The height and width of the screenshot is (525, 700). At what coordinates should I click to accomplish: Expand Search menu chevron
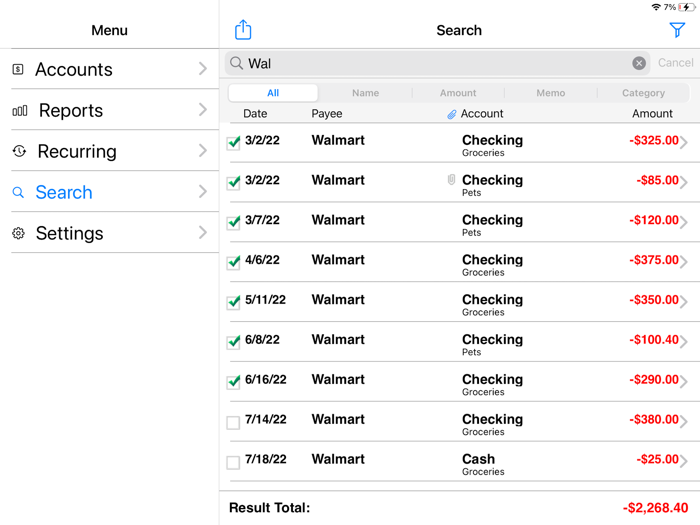tap(203, 192)
